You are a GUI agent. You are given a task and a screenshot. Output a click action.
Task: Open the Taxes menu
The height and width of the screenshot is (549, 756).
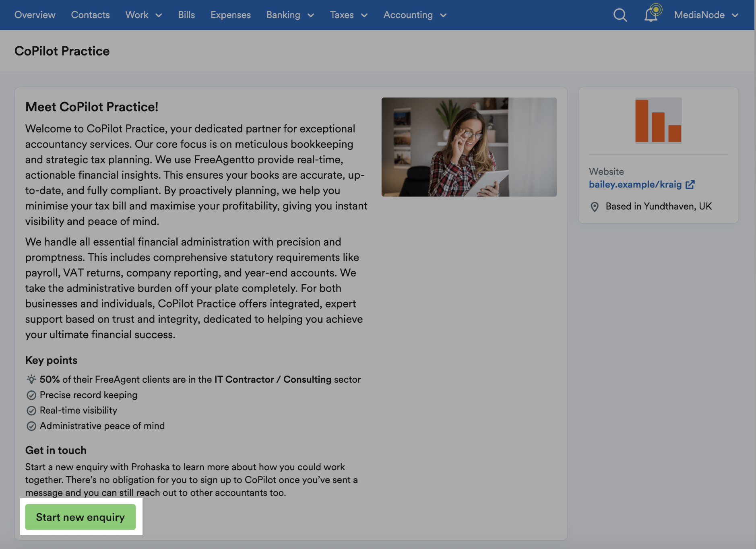pyautogui.click(x=349, y=15)
